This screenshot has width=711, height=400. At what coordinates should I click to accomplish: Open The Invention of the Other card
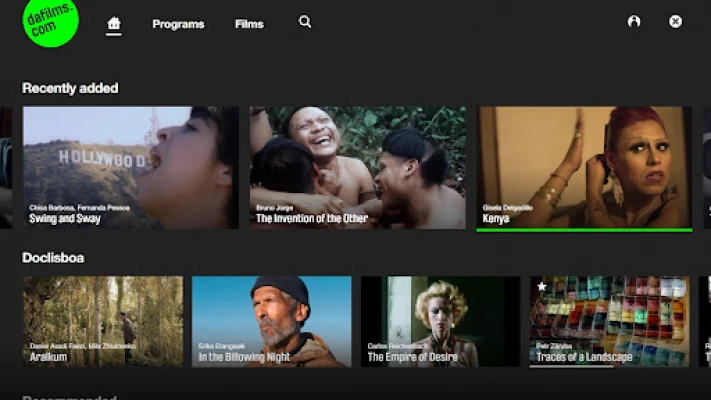click(357, 168)
